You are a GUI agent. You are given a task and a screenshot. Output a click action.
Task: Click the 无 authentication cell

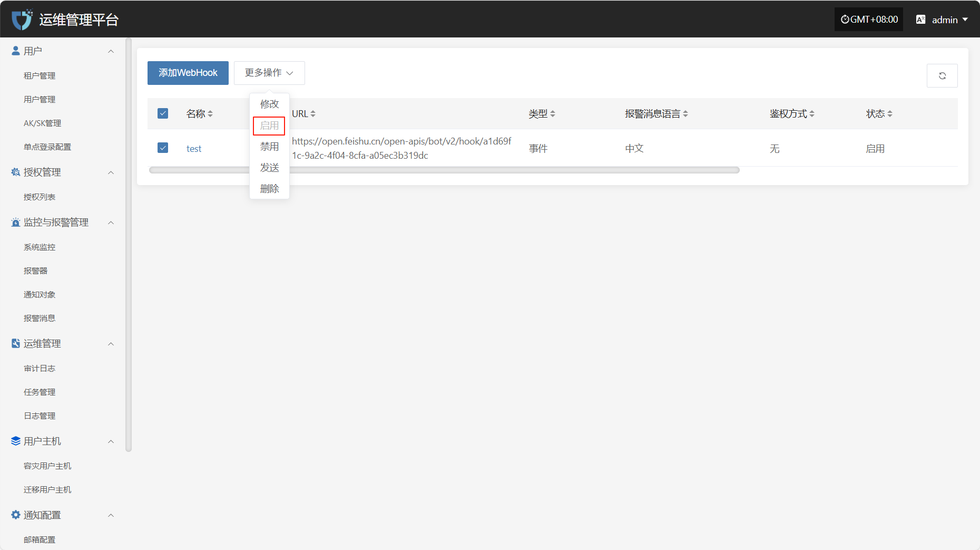775,149
